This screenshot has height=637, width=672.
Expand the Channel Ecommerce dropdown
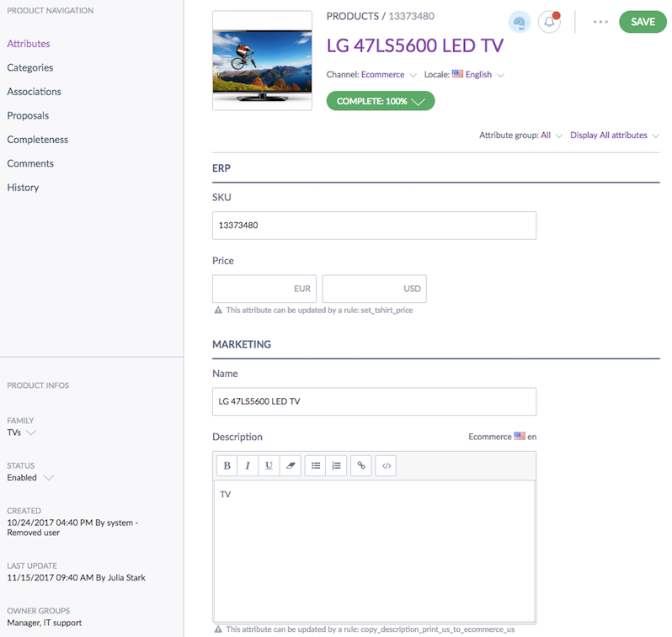click(x=388, y=75)
